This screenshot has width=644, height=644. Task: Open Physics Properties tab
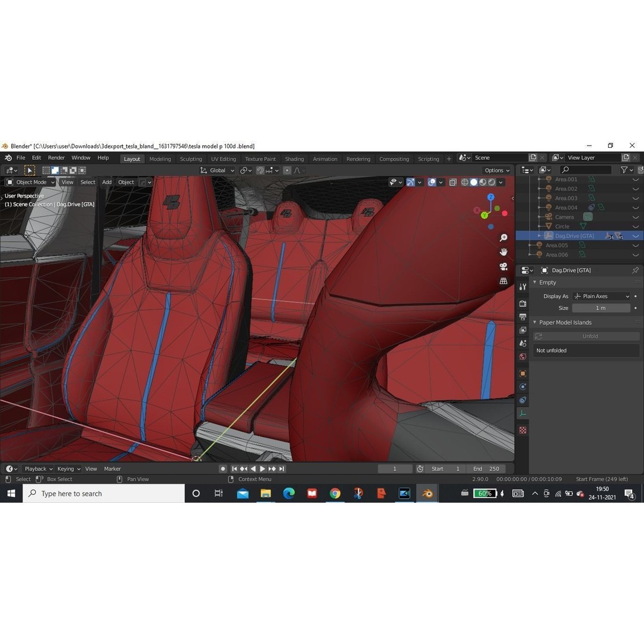[523, 386]
